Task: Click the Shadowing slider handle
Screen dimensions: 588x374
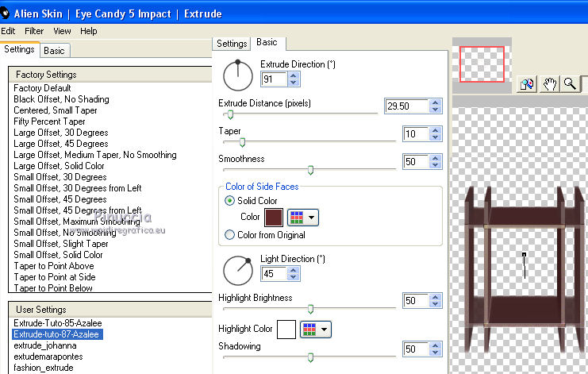Action: (x=310, y=357)
